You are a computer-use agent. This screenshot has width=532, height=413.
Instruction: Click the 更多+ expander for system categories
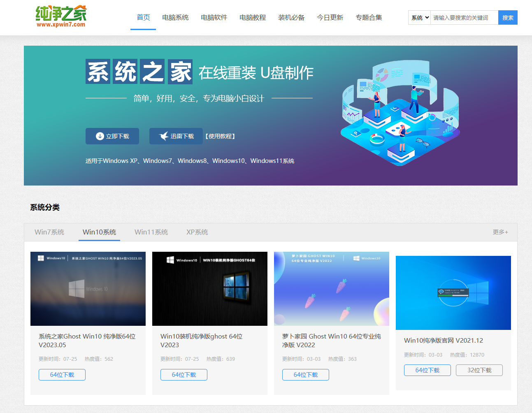click(500, 232)
